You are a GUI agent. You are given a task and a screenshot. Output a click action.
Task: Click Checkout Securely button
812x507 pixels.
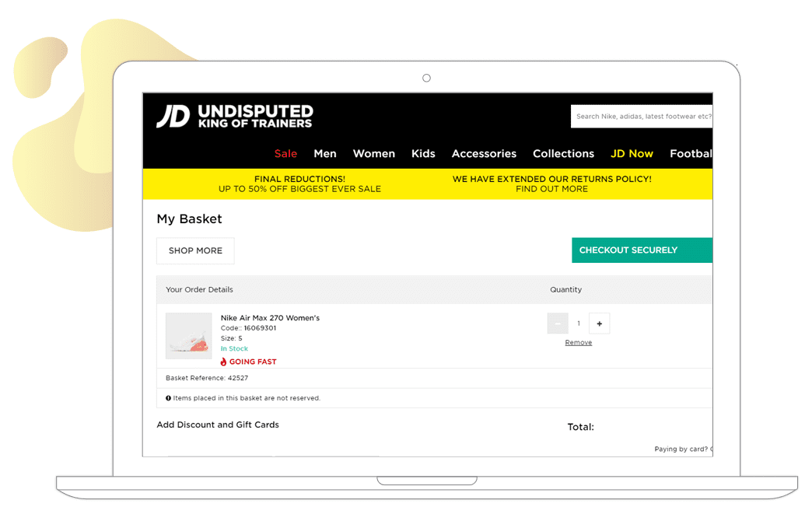pos(642,250)
